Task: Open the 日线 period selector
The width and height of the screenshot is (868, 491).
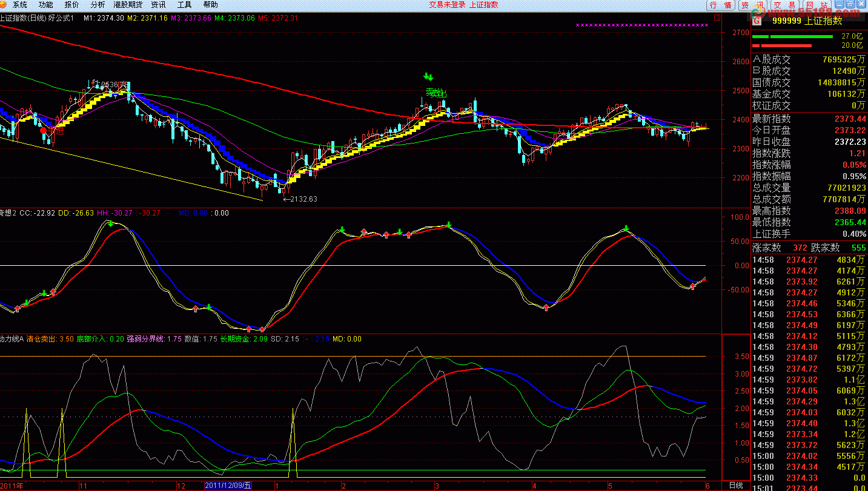Action: [735, 486]
